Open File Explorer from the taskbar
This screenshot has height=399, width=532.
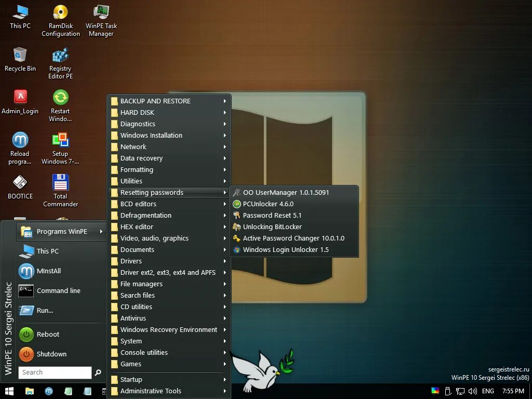(30, 391)
